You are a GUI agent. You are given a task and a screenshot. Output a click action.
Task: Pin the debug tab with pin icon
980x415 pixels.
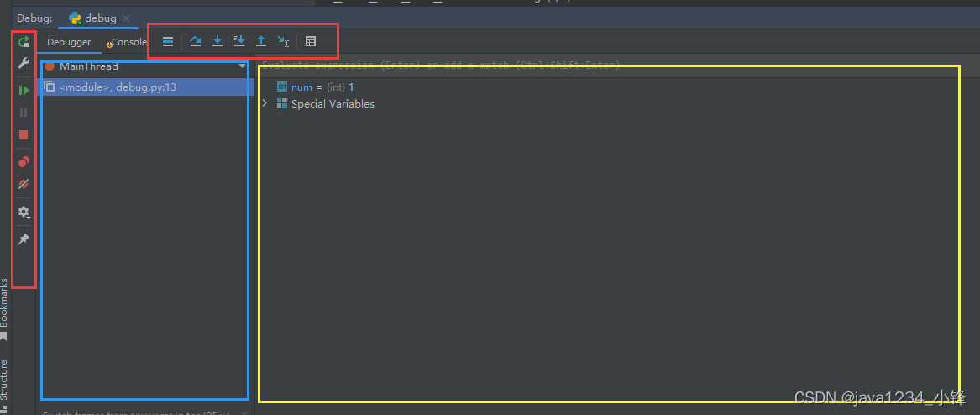pyautogui.click(x=24, y=239)
